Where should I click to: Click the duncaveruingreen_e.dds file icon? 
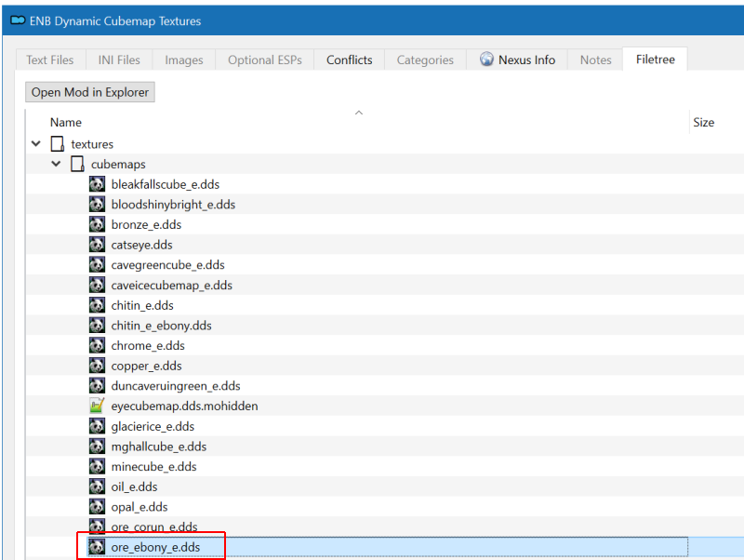tap(97, 386)
